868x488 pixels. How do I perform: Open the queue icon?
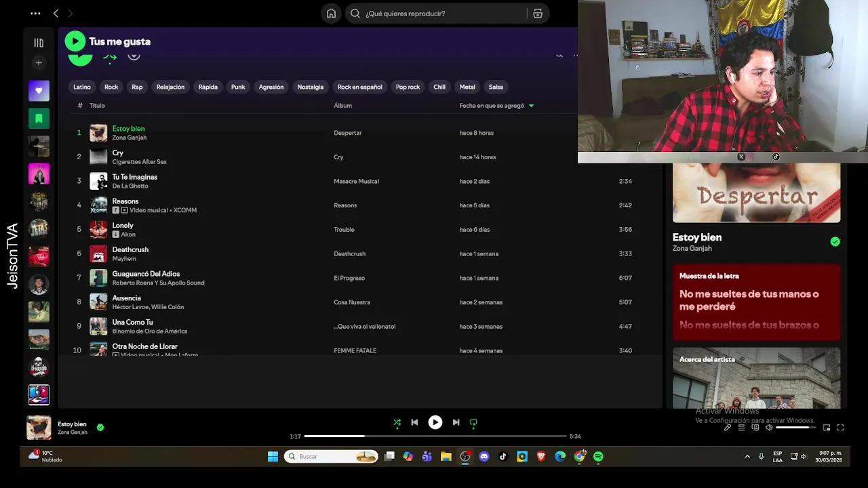click(741, 428)
